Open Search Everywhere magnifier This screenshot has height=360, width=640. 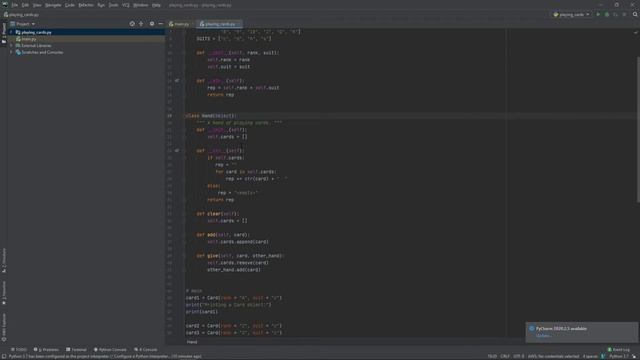tap(635, 15)
